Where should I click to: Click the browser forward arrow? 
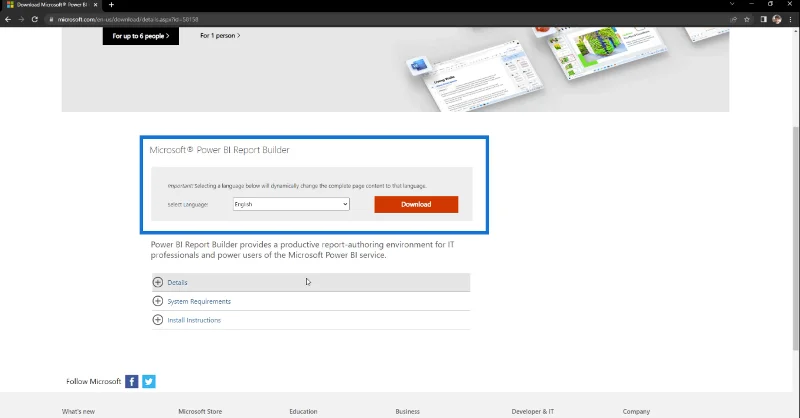[x=21, y=19]
